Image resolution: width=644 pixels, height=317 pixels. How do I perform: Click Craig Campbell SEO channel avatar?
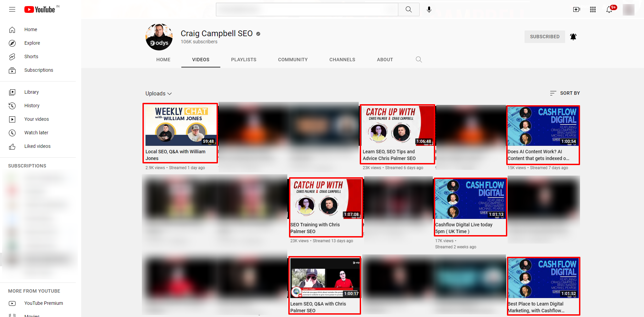(x=159, y=37)
